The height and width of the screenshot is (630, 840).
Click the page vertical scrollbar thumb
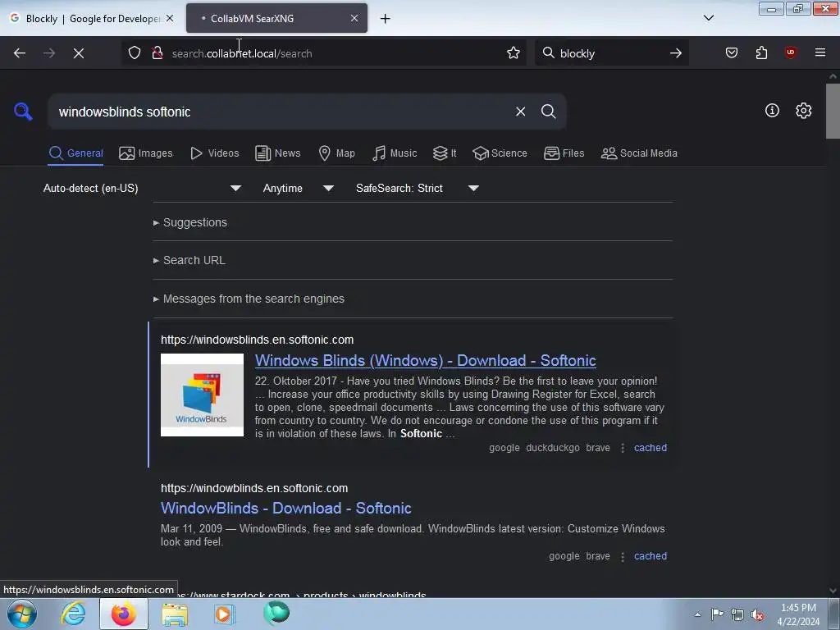coord(833,111)
